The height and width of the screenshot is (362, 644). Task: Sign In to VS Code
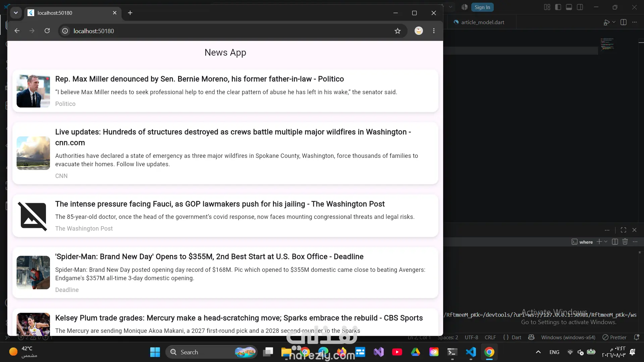(482, 7)
